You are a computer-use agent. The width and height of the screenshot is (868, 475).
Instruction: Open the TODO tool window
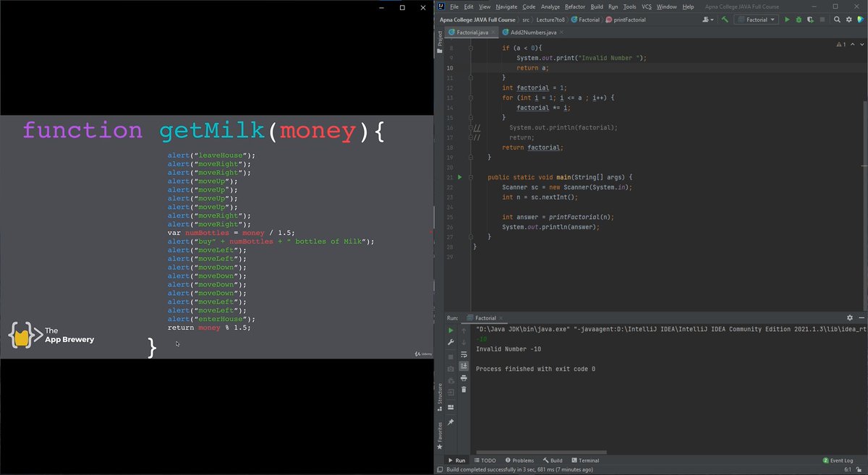click(485, 461)
